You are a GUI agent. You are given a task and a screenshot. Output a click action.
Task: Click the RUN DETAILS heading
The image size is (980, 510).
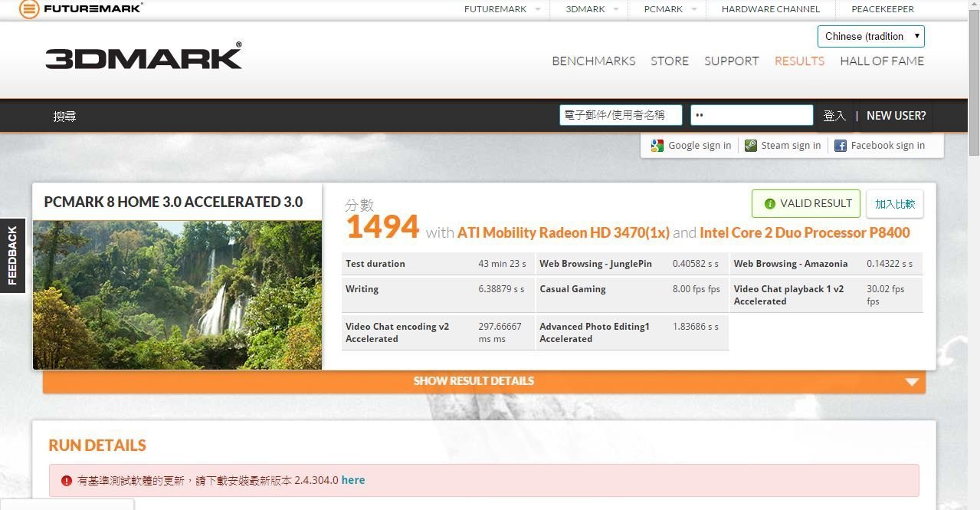[97, 446]
